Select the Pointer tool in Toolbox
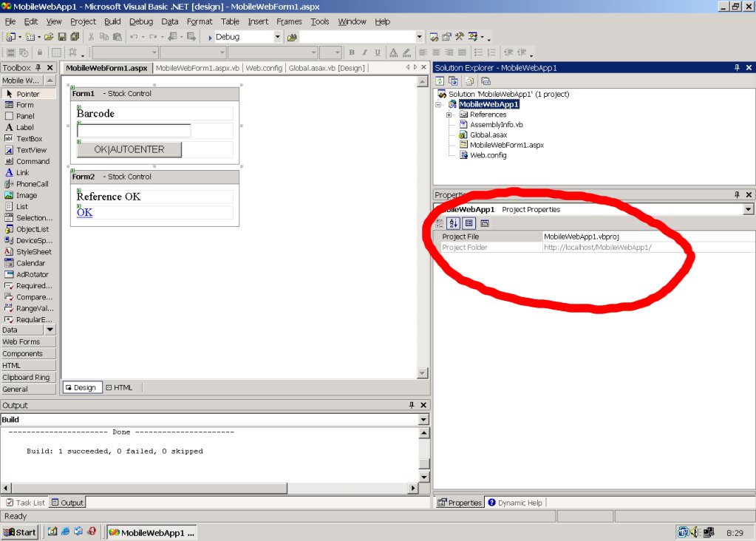 pyautogui.click(x=28, y=94)
